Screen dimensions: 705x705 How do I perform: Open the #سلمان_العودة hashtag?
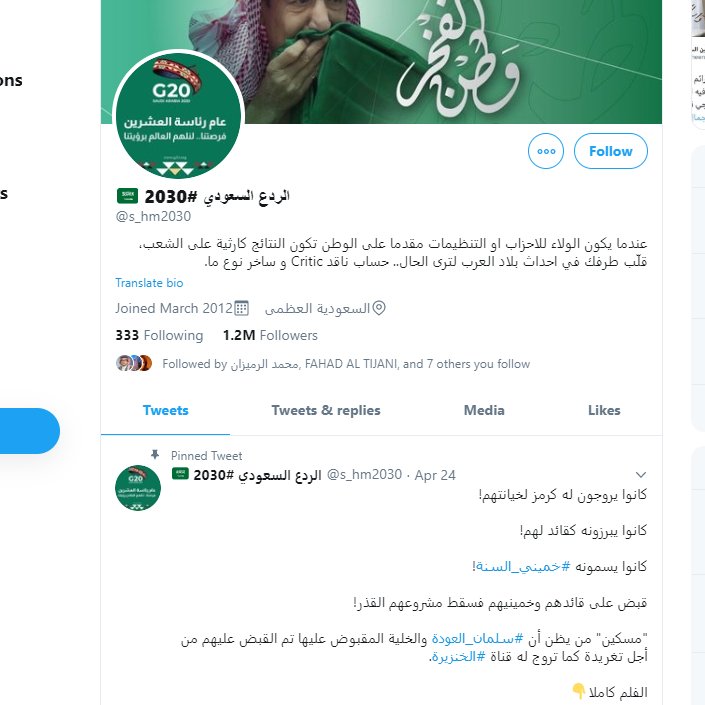(477, 638)
